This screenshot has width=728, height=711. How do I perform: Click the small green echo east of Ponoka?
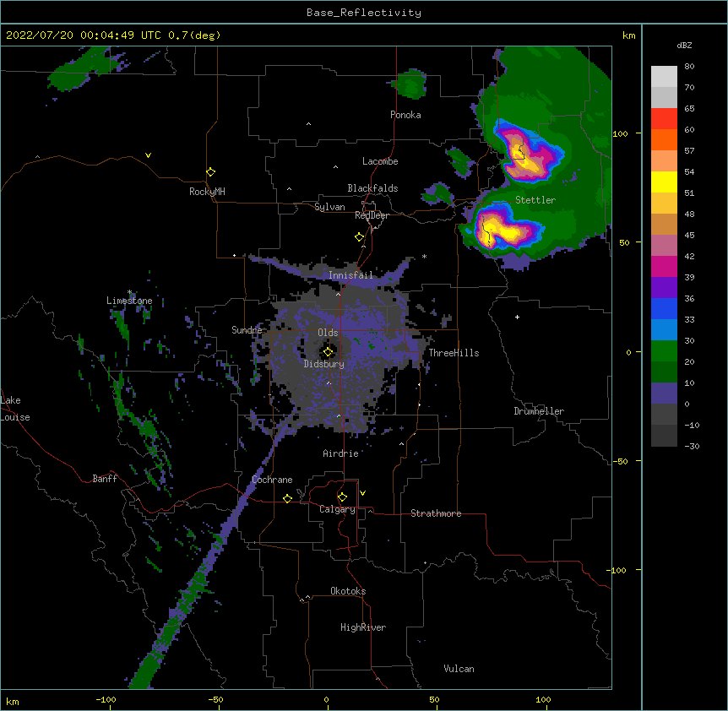[410, 84]
